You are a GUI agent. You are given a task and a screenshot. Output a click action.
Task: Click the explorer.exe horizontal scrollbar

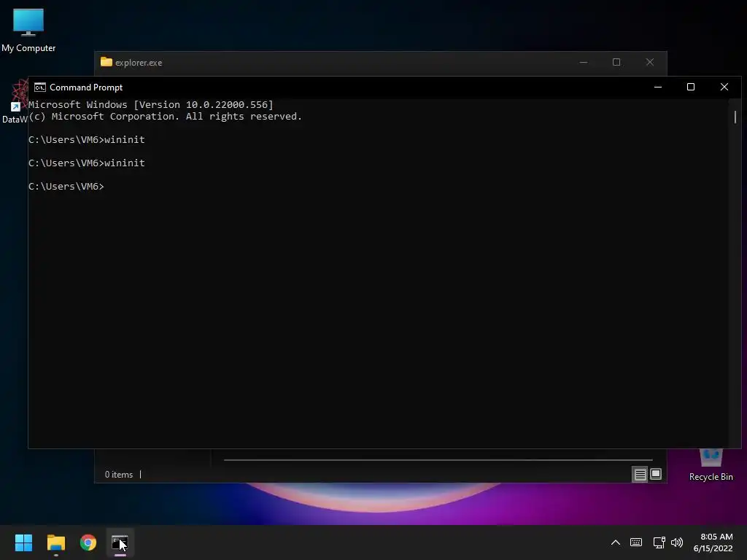[x=438, y=460]
